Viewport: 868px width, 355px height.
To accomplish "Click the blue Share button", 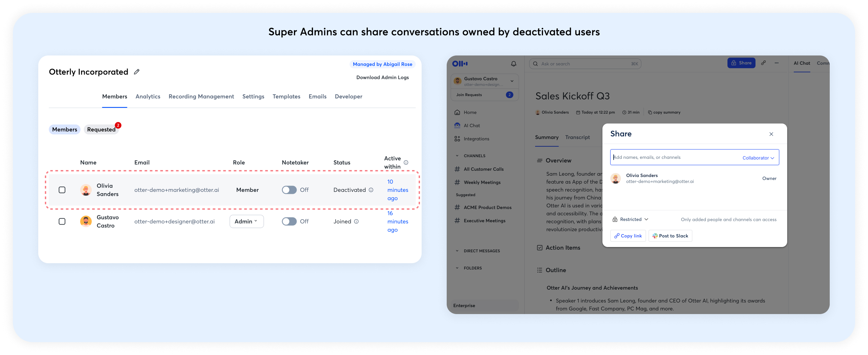I will [741, 63].
